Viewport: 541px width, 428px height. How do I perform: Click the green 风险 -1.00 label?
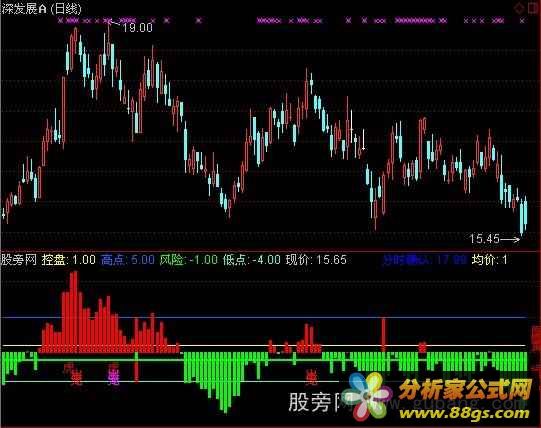tap(188, 260)
